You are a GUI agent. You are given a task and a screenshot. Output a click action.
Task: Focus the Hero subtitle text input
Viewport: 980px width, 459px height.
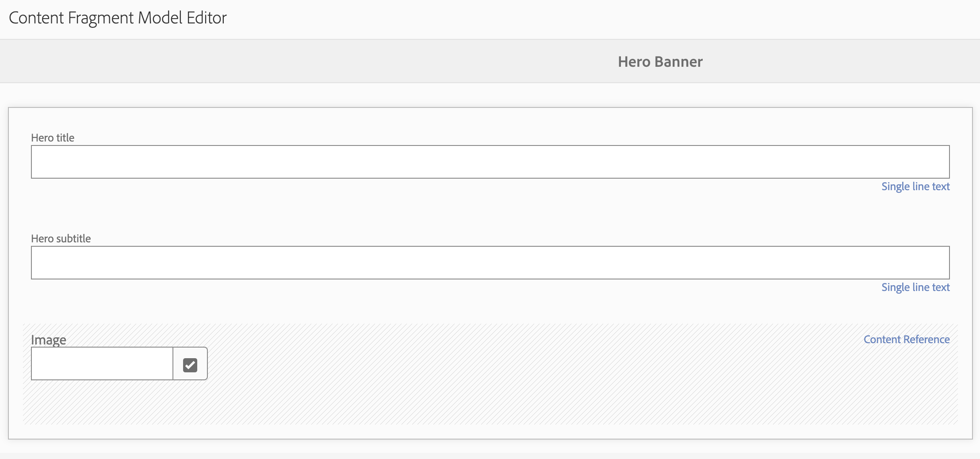490,263
